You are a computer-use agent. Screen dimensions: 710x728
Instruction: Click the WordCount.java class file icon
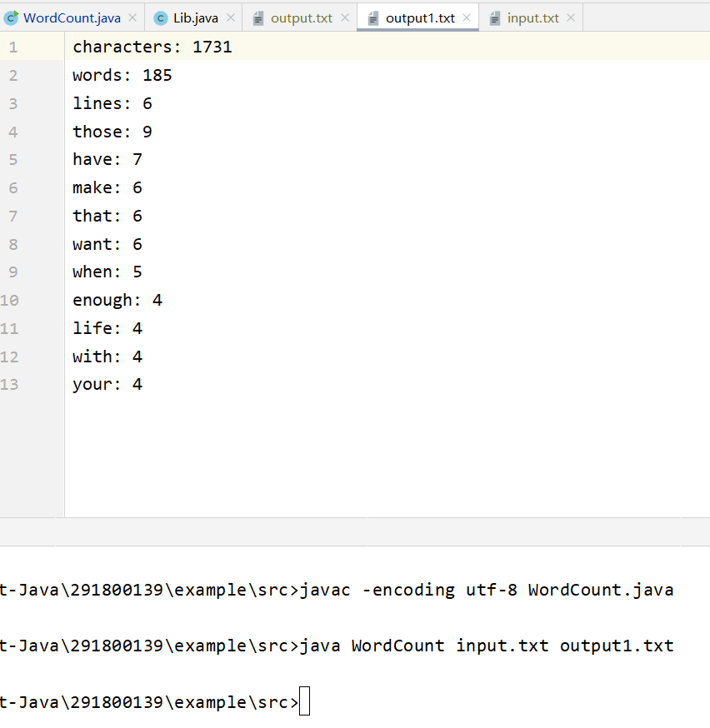[12, 17]
